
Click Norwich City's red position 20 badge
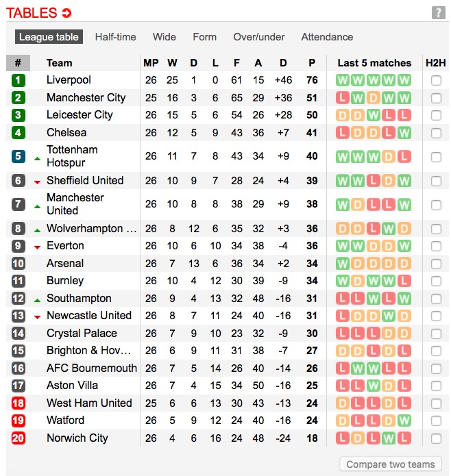19,438
